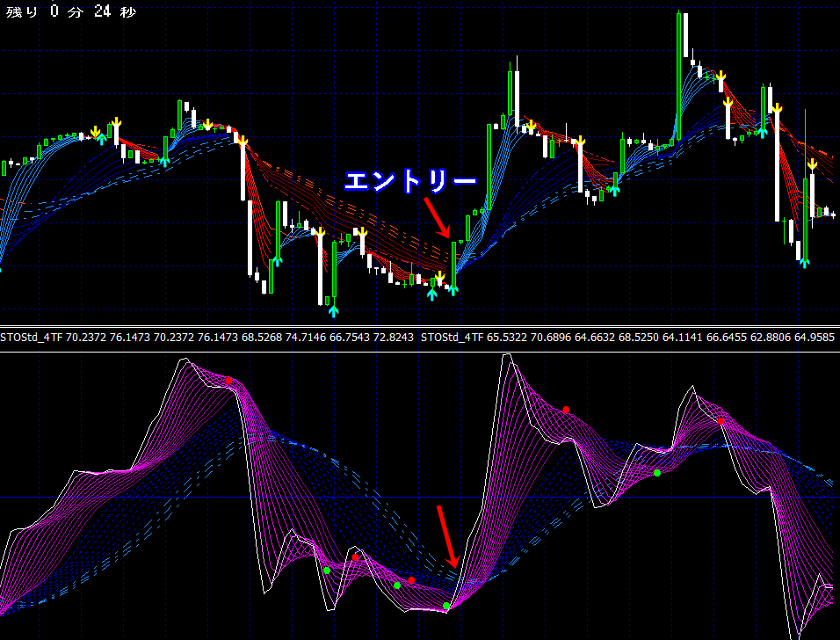The height and width of the screenshot is (640, 840).
Task: Click the rightmost green signal dot in the stochastic window
Action: point(657,473)
